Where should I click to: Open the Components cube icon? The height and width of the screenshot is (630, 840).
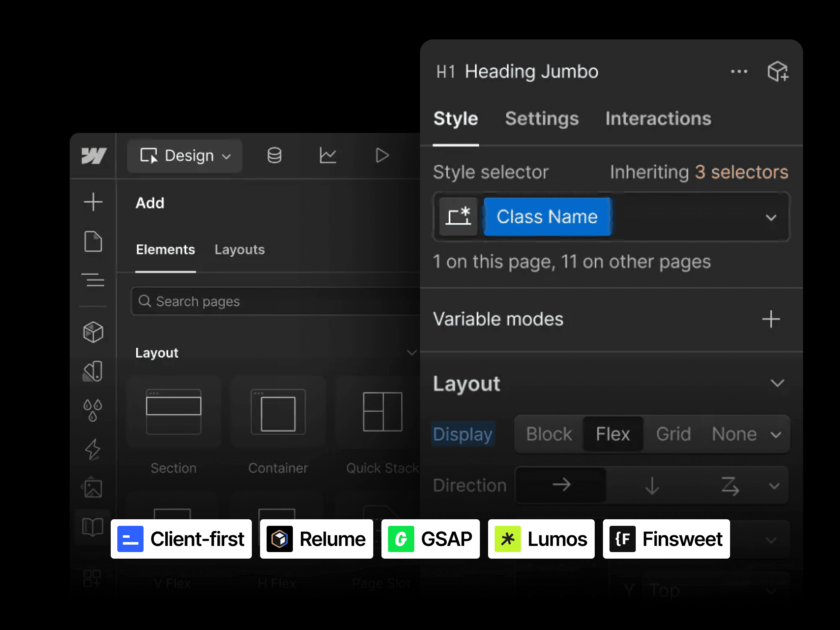93,332
